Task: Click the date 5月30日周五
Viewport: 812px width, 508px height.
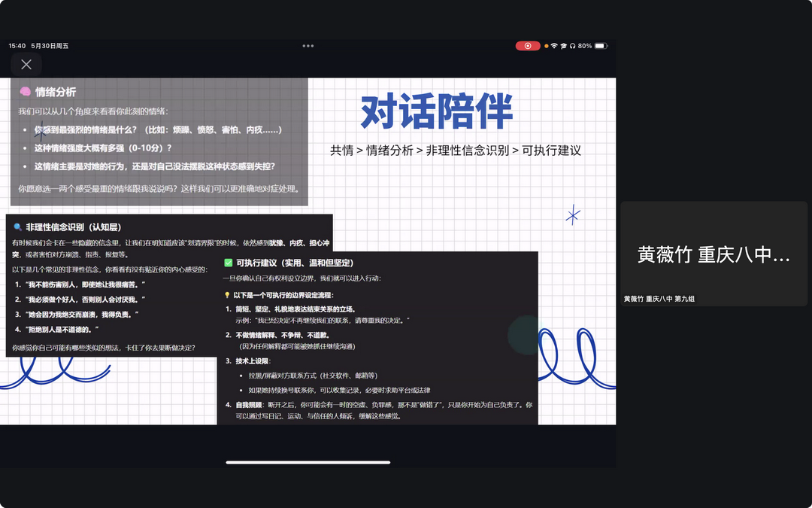Action: [50, 46]
